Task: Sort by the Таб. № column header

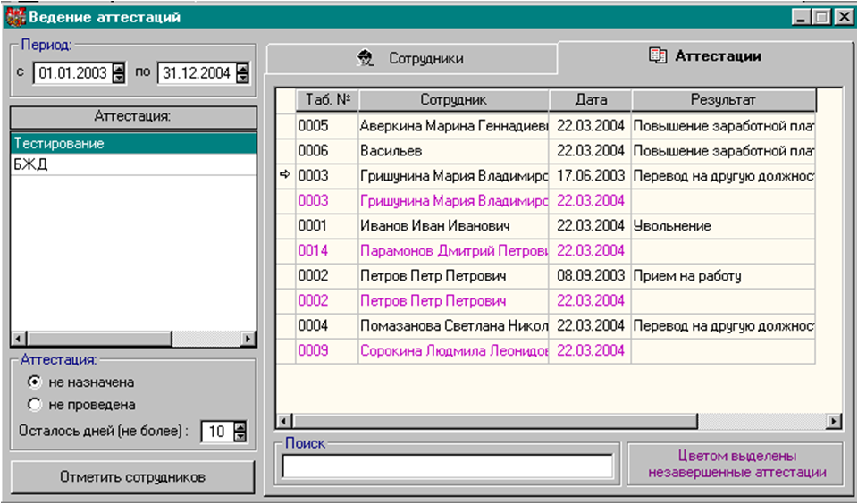Action: (327, 100)
